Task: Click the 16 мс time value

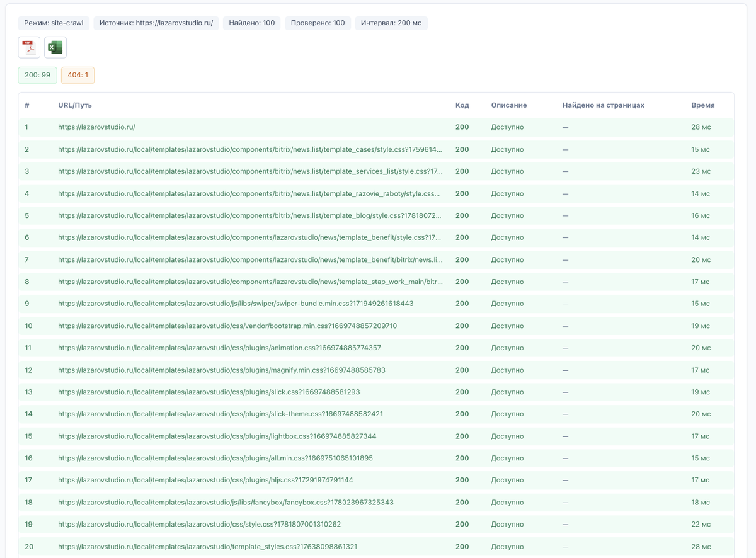Action: (x=701, y=215)
